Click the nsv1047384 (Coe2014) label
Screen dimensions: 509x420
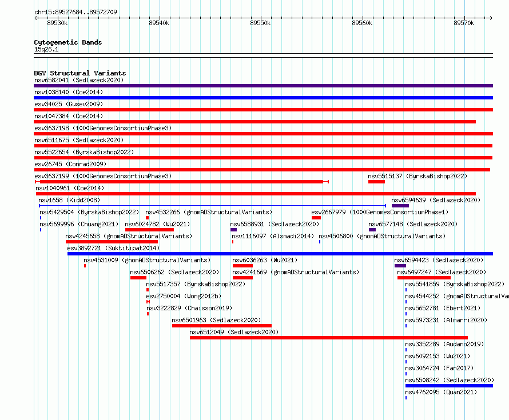(x=69, y=116)
